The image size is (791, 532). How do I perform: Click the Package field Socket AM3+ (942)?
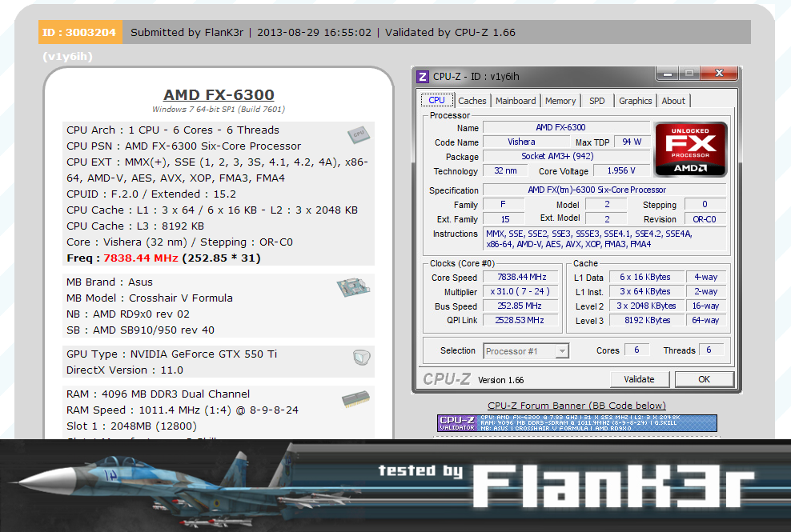pos(567,156)
